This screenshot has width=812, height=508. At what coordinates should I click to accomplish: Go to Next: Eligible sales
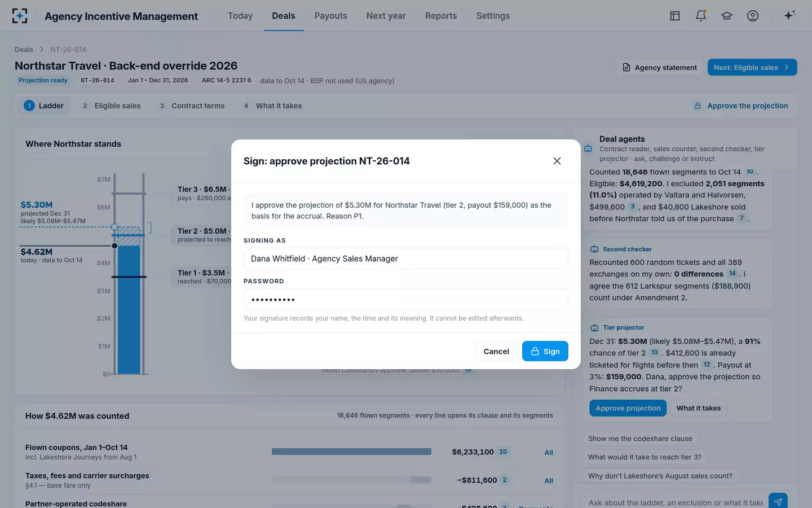point(752,67)
